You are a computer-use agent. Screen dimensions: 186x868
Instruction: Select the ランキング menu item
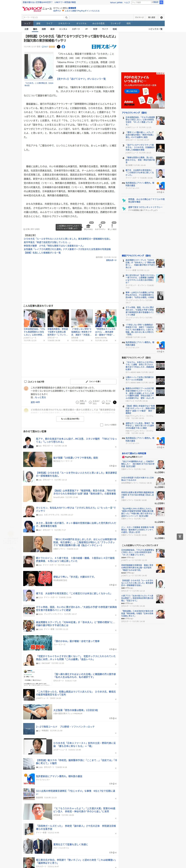(x=115, y=24)
